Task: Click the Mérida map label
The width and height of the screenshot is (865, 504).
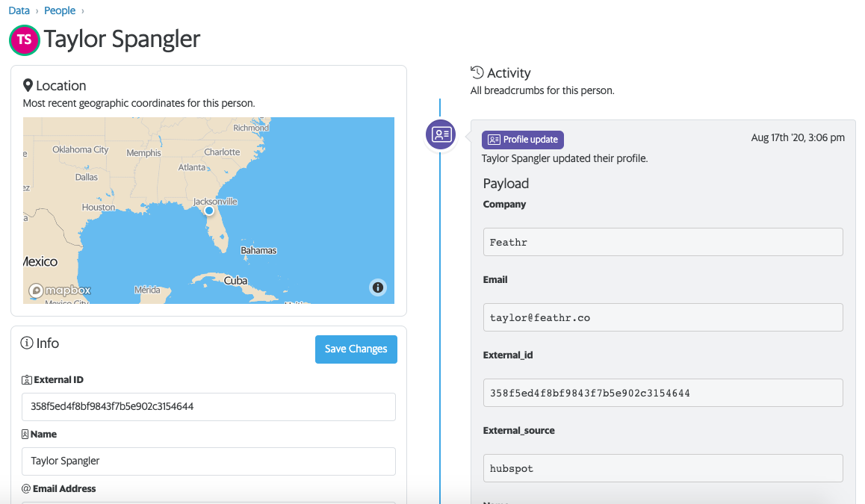Action: [147, 290]
